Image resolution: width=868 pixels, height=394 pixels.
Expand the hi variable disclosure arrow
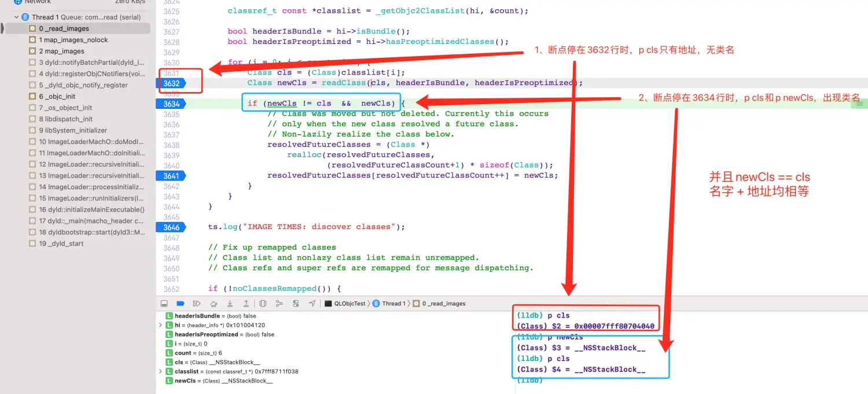160,325
